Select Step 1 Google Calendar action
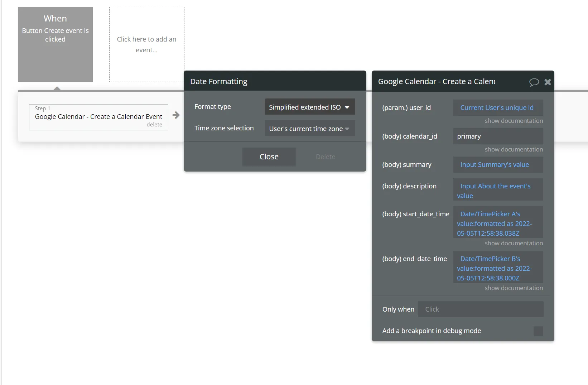588x385 pixels. pyautogui.click(x=98, y=117)
